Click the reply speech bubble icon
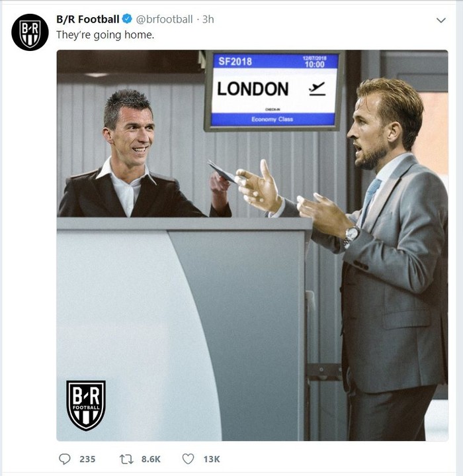Image resolution: width=463 pixels, height=476 pixels. tap(65, 458)
